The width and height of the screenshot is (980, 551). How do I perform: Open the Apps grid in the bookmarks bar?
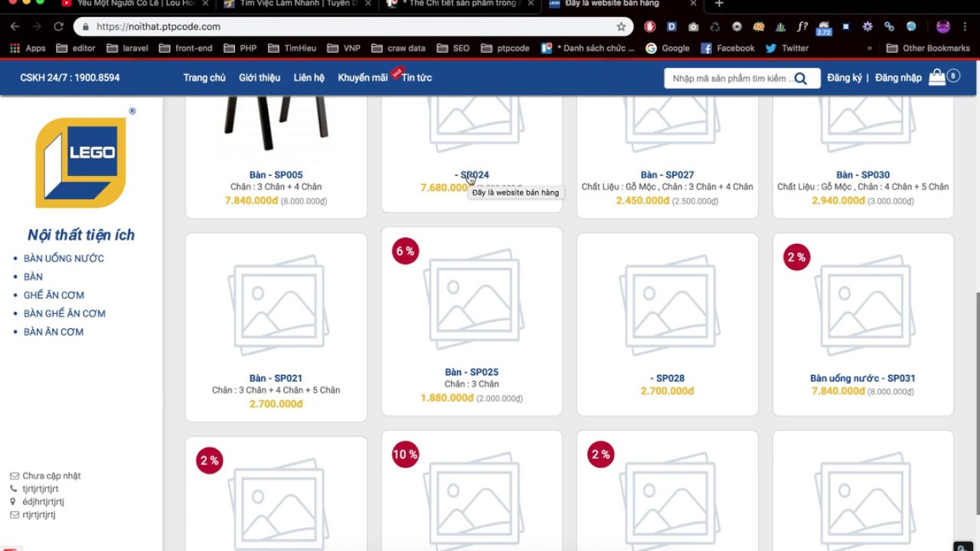click(x=28, y=48)
